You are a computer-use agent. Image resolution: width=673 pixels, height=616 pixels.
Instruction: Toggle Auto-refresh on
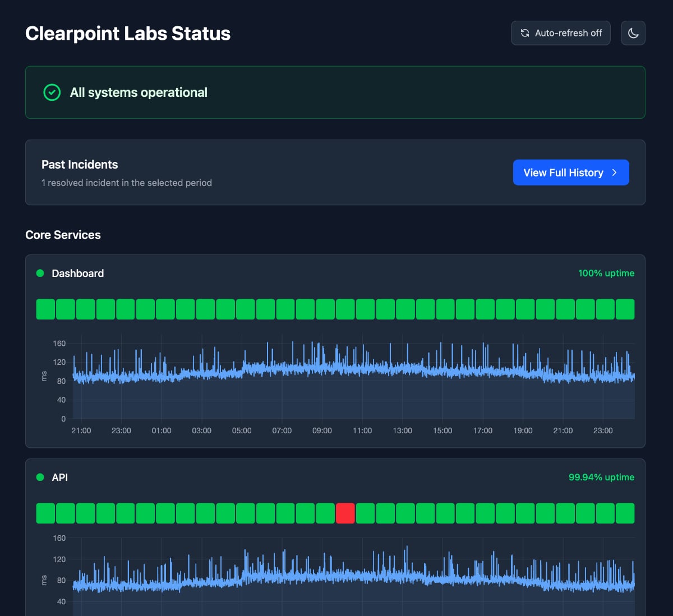click(x=561, y=33)
